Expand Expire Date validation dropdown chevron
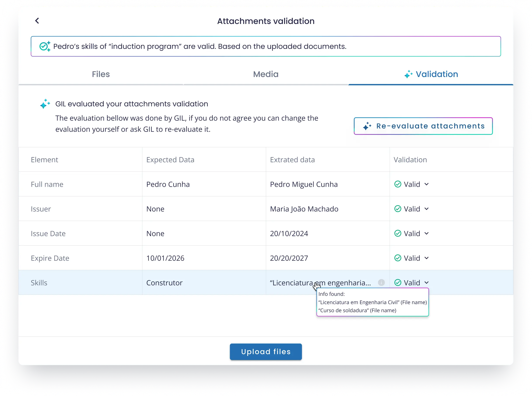The height and width of the screenshot is (396, 532). pos(426,258)
